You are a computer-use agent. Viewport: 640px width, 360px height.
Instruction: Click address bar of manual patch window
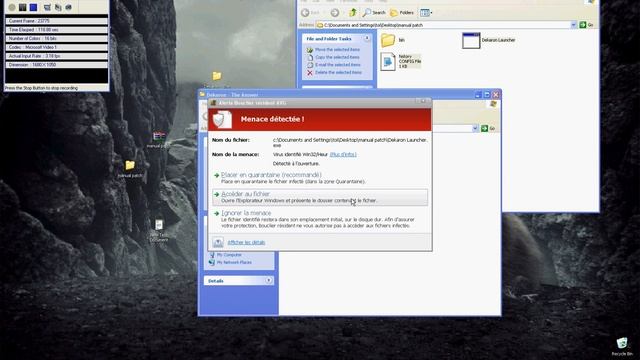[444, 25]
